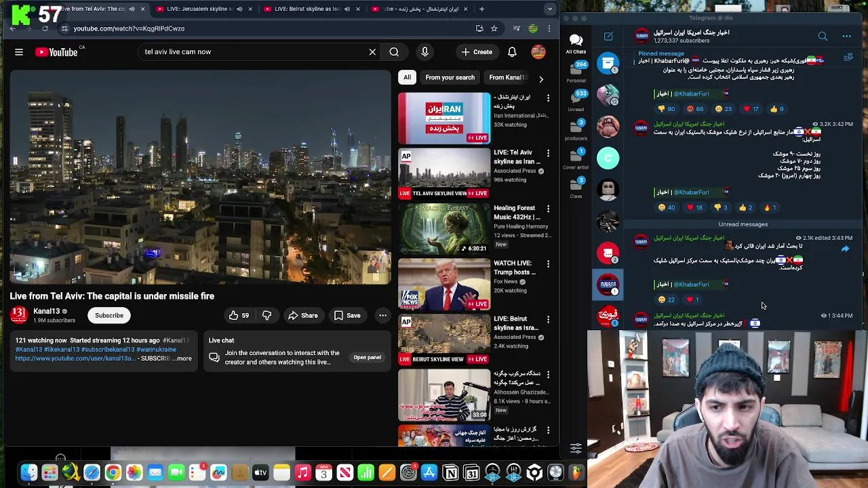Open the Fox News Trump live thumbnail
The height and width of the screenshot is (488, 868).
[x=444, y=285]
